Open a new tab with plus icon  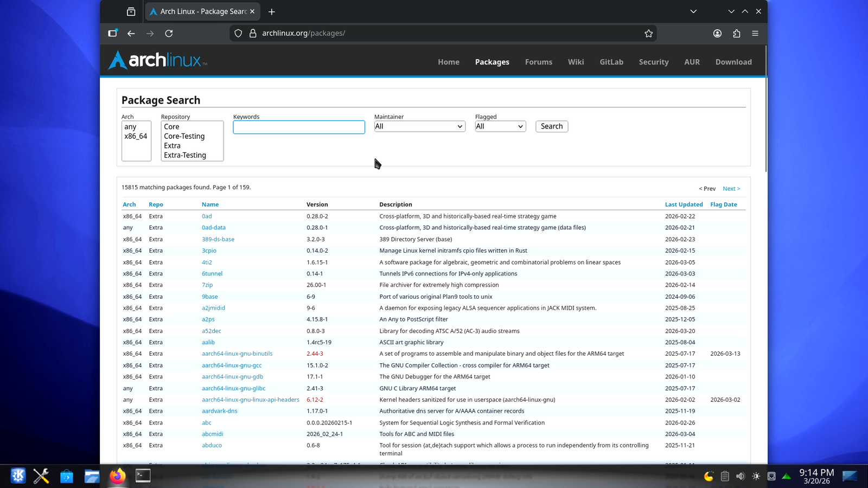(272, 11)
